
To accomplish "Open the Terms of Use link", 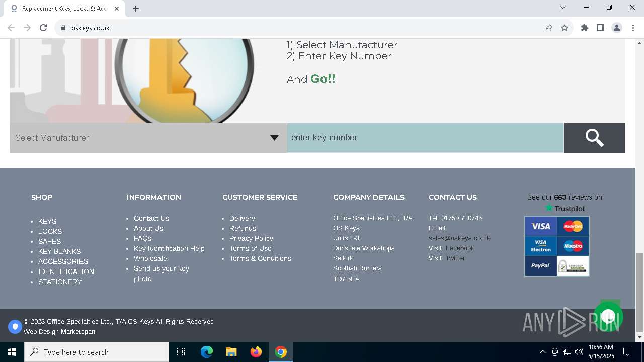I will coord(251,248).
